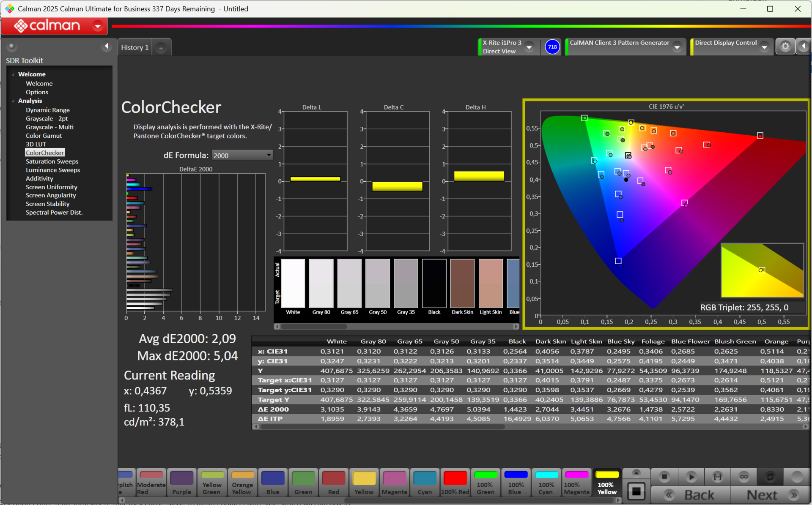Open the History 1 tab
The height and width of the screenshot is (505, 812).
134,47
